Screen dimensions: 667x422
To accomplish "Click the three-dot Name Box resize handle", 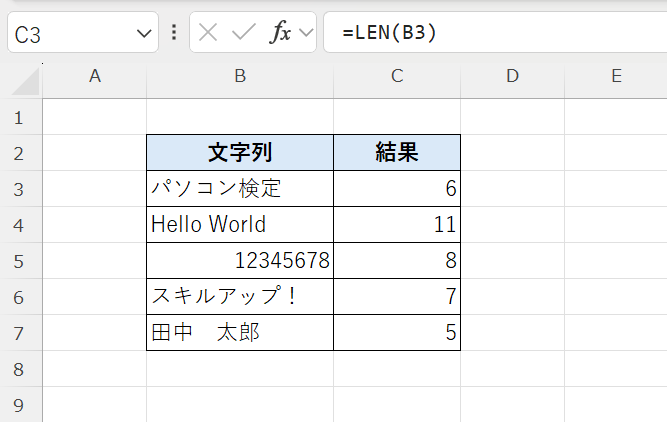I will click(x=175, y=32).
